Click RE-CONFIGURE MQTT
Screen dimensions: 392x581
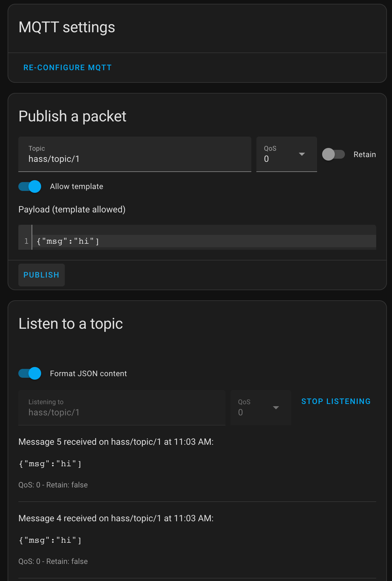(67, 67)
